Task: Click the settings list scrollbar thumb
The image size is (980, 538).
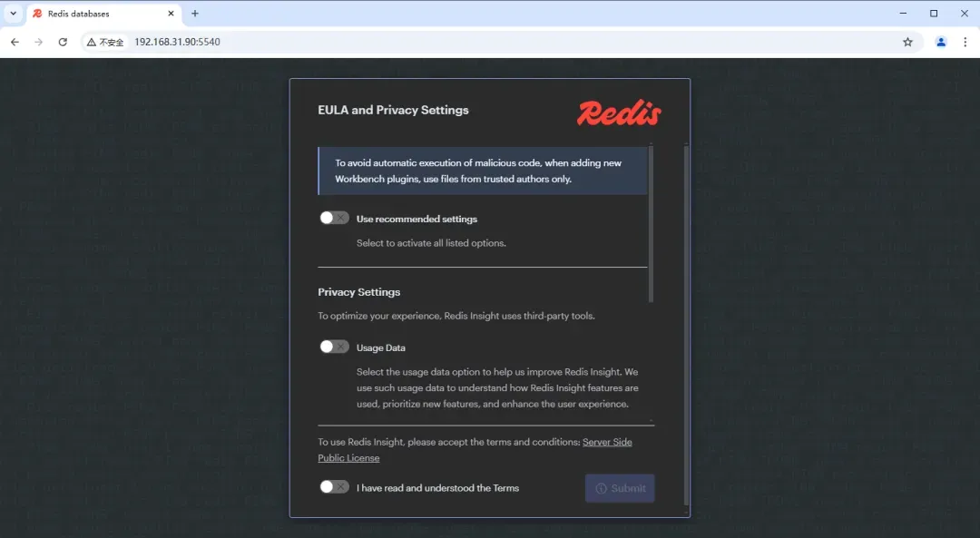Action: [651, 224]
